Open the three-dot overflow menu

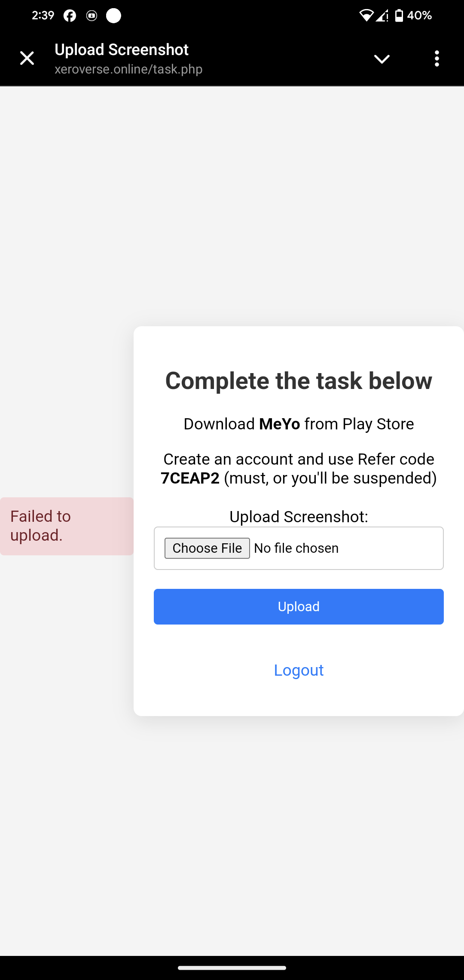(x=437, y=58)
